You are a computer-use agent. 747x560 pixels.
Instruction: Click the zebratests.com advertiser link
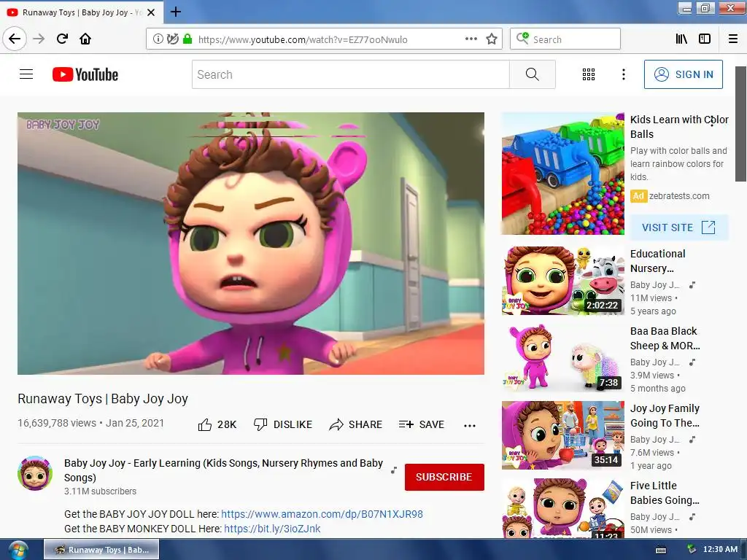click(679, 195)
